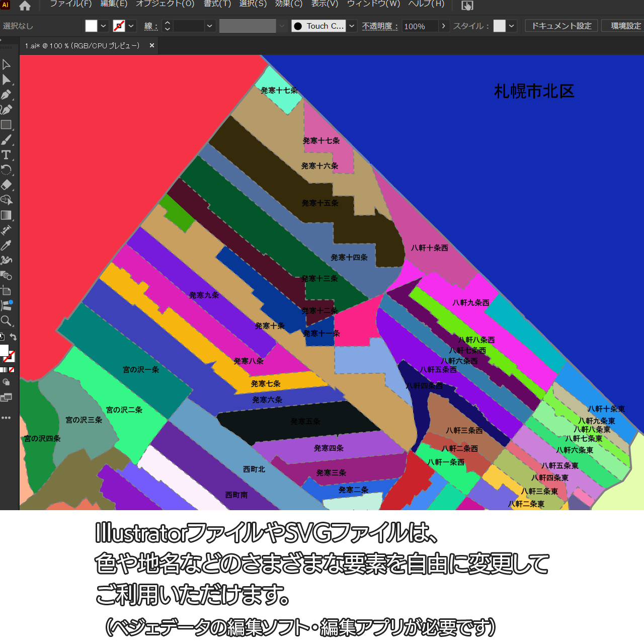The height and width of the screenshot is (644, 644).
Task: Swap fill and stroke colors
Action: coord(14,337)
